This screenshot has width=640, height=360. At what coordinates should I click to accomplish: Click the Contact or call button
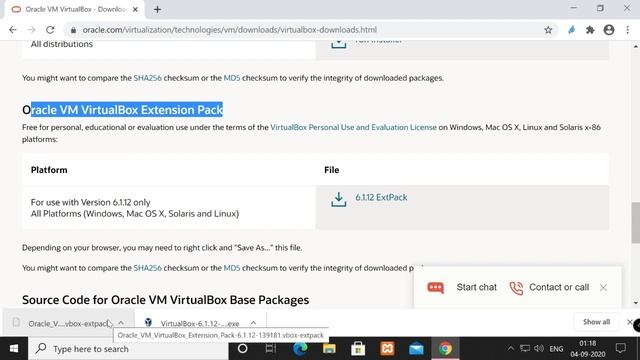(559, 287)
